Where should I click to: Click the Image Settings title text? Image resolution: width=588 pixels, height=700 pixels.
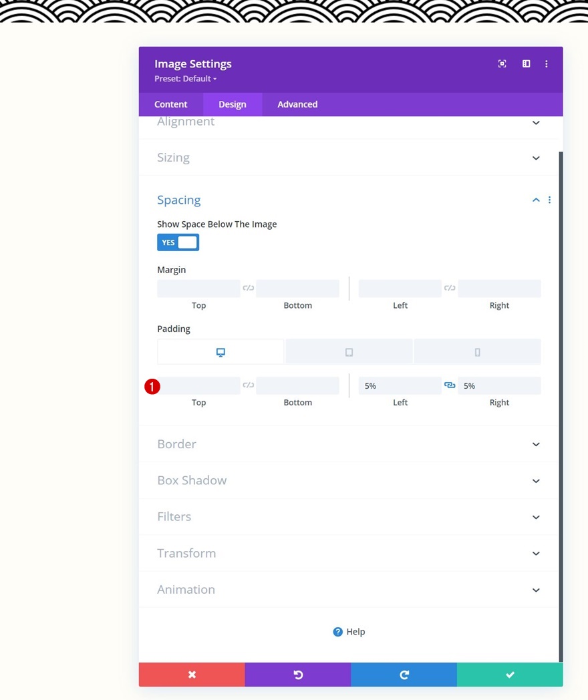(x=193, y=64)
